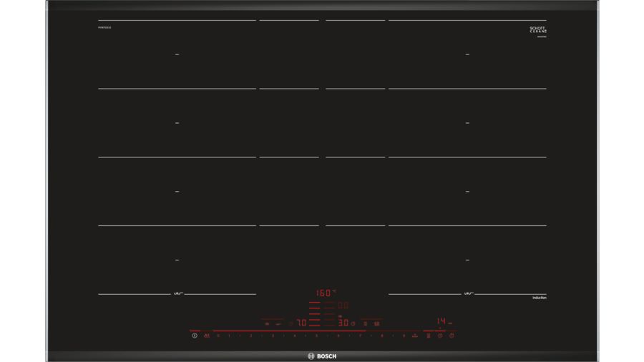
Task: Tap the 14 timer display
Action: coord(444,322)
